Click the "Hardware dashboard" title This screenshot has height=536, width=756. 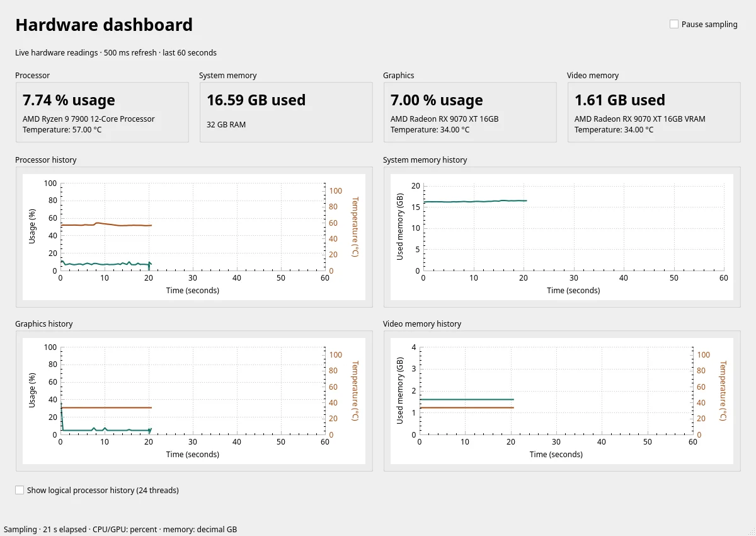pyautogui.click(x=104, y=25)
